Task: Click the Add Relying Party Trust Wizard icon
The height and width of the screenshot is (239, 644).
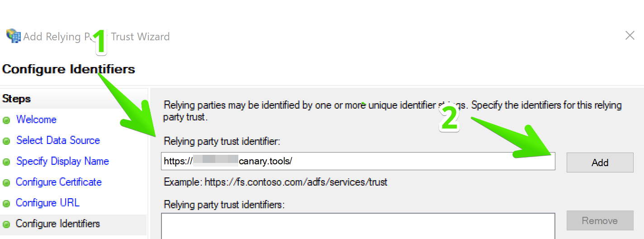Action: pyautogui.click(x=13, y=36)
